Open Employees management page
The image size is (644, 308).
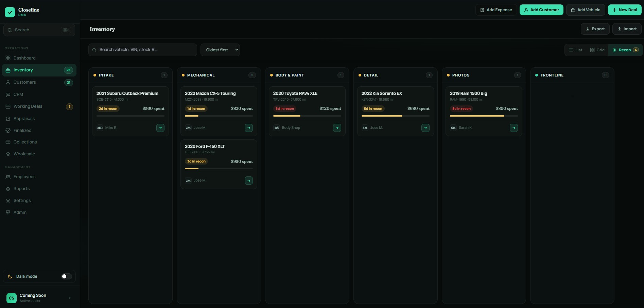coord(39,177)
